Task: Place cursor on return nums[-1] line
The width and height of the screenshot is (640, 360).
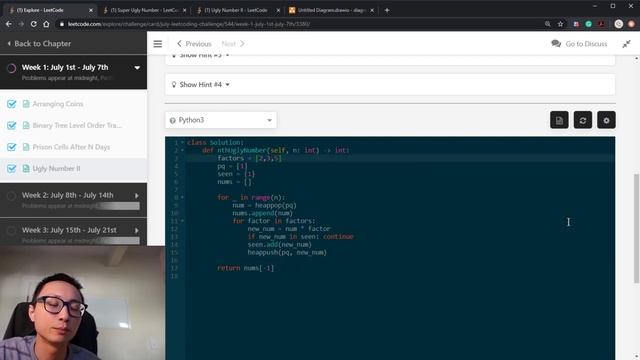Action: 246,268
